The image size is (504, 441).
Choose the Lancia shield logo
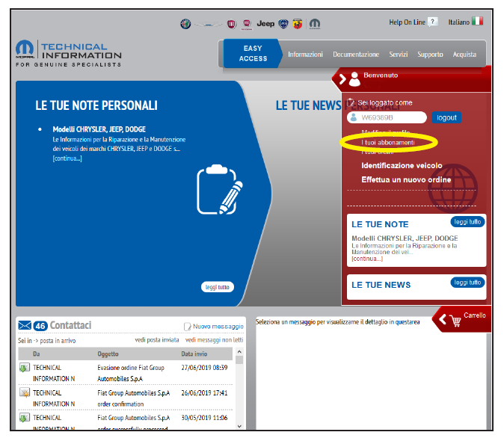coord(283,24)
